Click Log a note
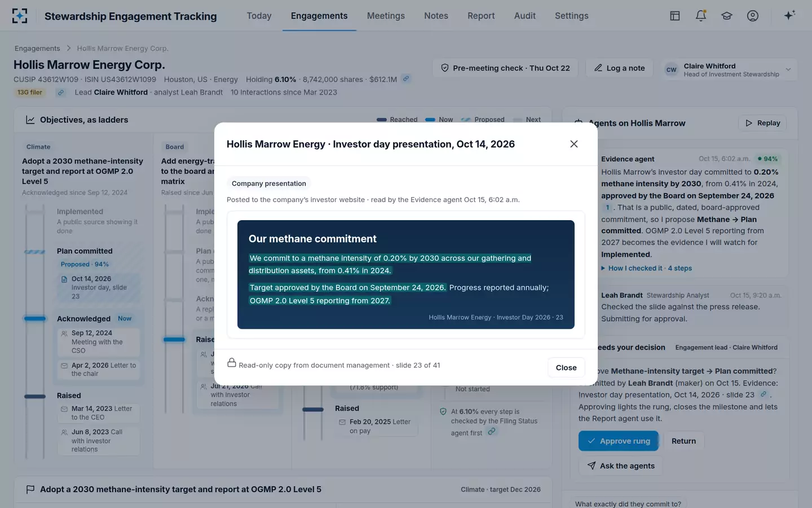This screenshot has width=812, height=508. pos(619,68)
